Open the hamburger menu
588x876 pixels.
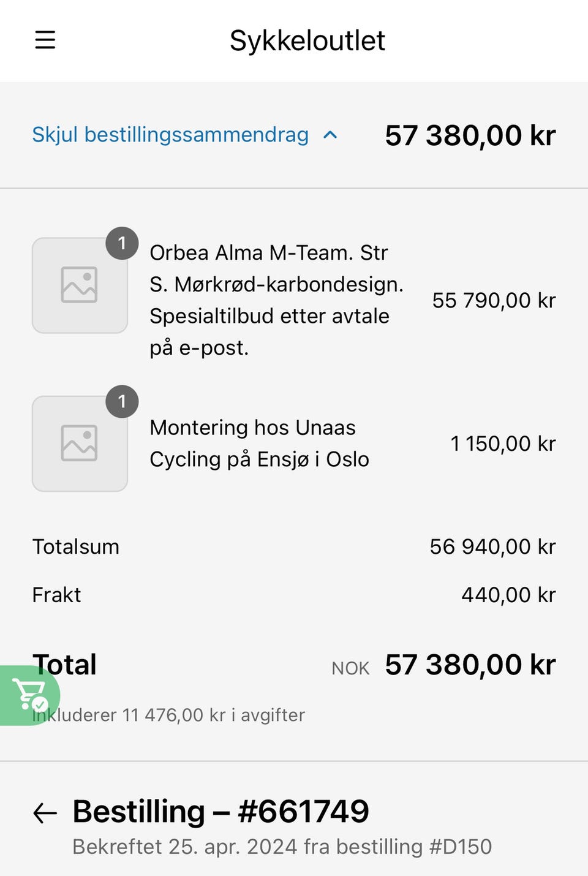click(x=45, y=40)
